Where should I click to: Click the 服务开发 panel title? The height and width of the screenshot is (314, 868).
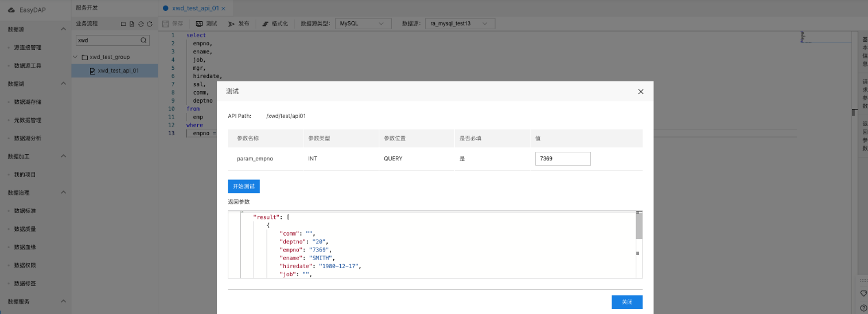[87, 7]
